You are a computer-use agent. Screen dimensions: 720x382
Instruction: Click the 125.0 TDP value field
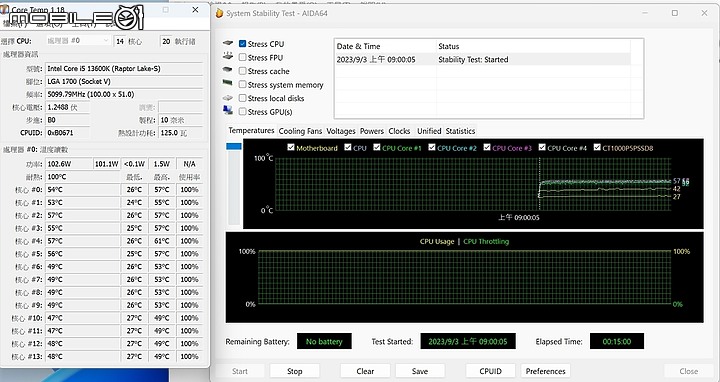180,133
